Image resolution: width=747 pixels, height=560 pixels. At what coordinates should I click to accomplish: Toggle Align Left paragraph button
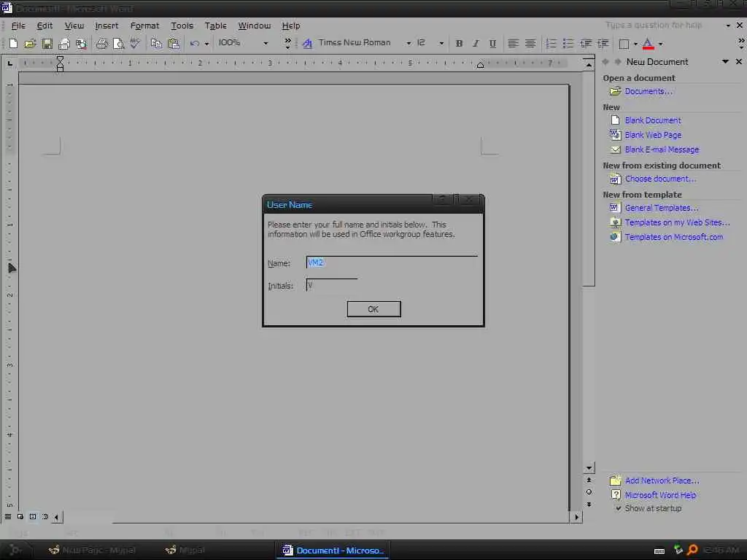[x=513, y=44]
